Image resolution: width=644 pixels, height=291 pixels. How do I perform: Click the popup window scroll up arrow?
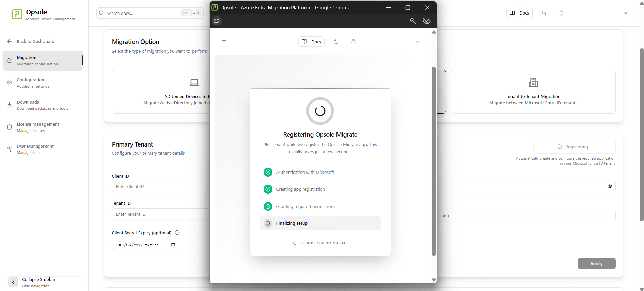(x=434, y=32)
